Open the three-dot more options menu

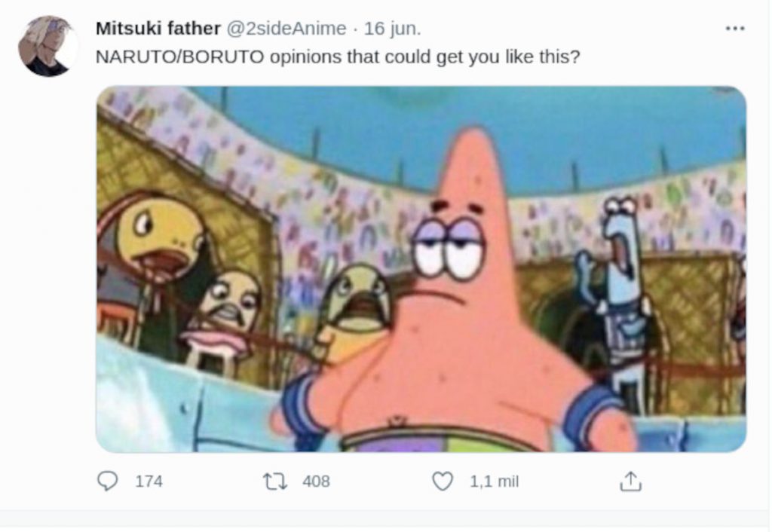point(734,29)
